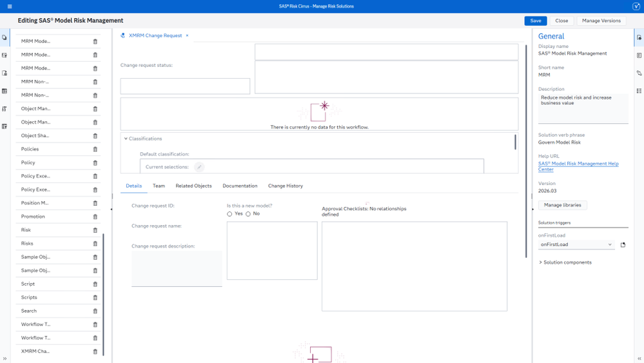Click the Change request status input box
Viewport: 644px width, 363px height.
pyautogui.click(x=185, y=86)
